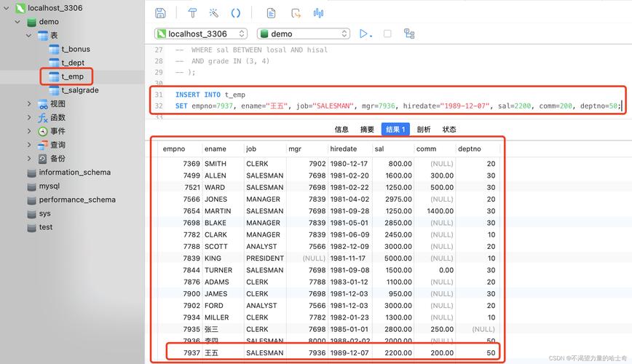This screenshot has width=632, height=364.
Task: Click the chart icon in toolbar
Action: (318, 13)
